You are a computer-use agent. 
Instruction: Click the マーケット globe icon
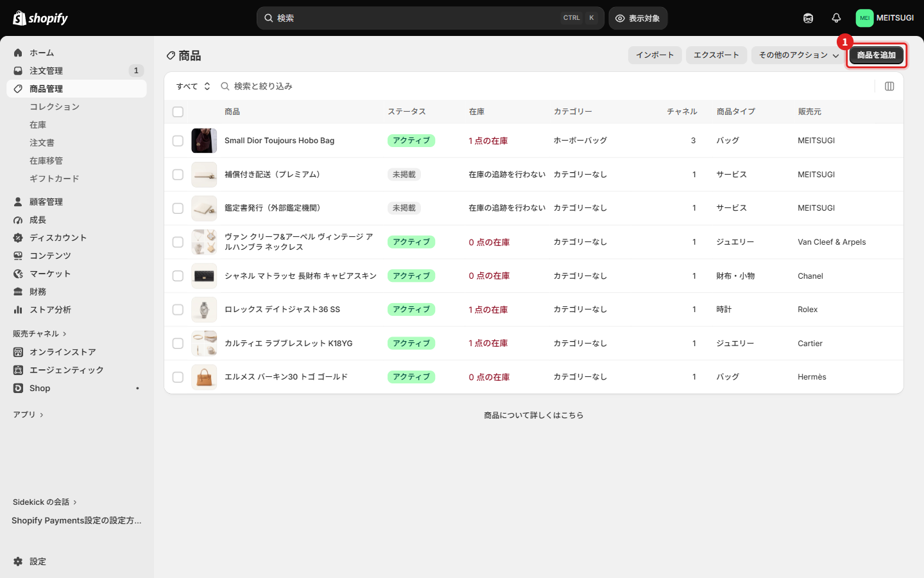click(x=18, y=274)
